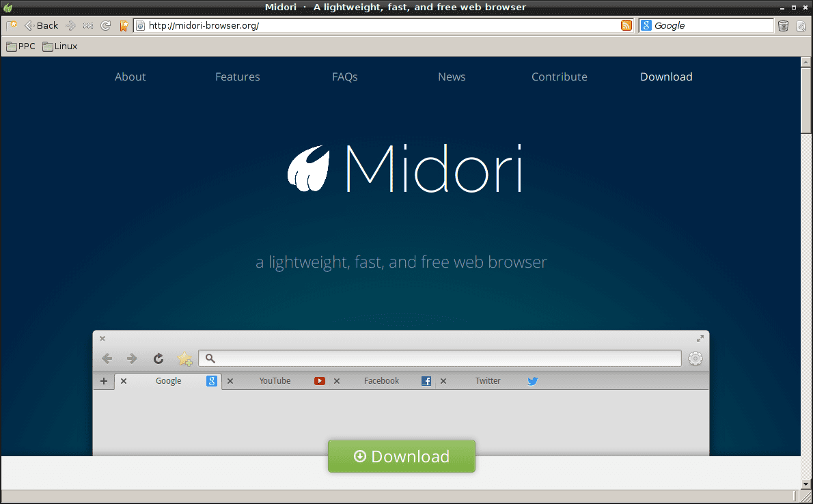The width and height of the screenshot is (813, 504).
Task: Reload the page using the toolbar refresh icon
Action: click(x=106, y=25)
